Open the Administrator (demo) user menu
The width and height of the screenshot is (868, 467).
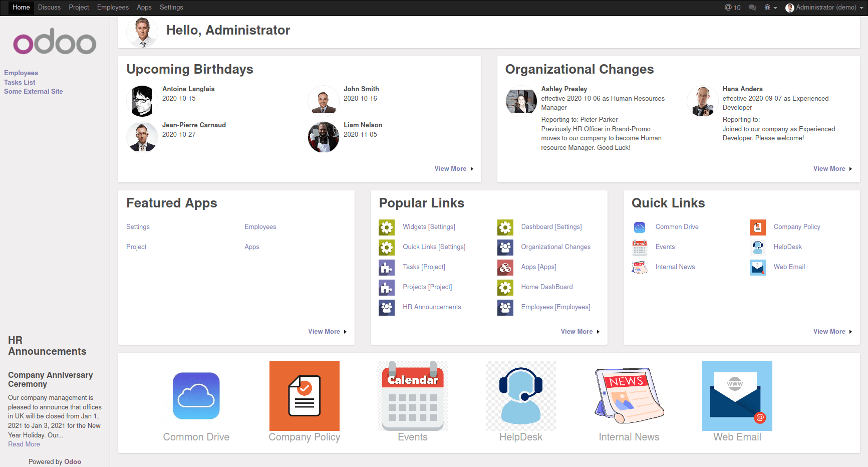(823, 8)
